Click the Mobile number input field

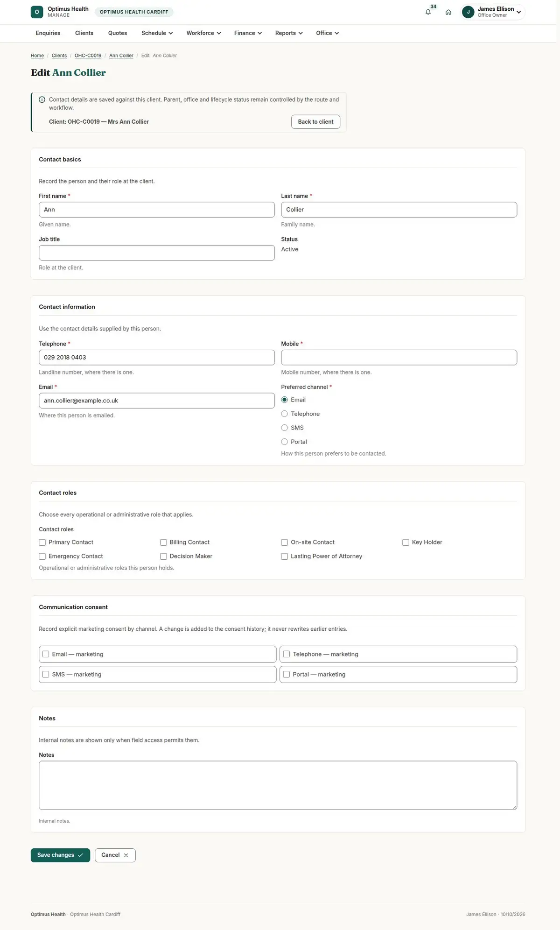tap(399, 357)
